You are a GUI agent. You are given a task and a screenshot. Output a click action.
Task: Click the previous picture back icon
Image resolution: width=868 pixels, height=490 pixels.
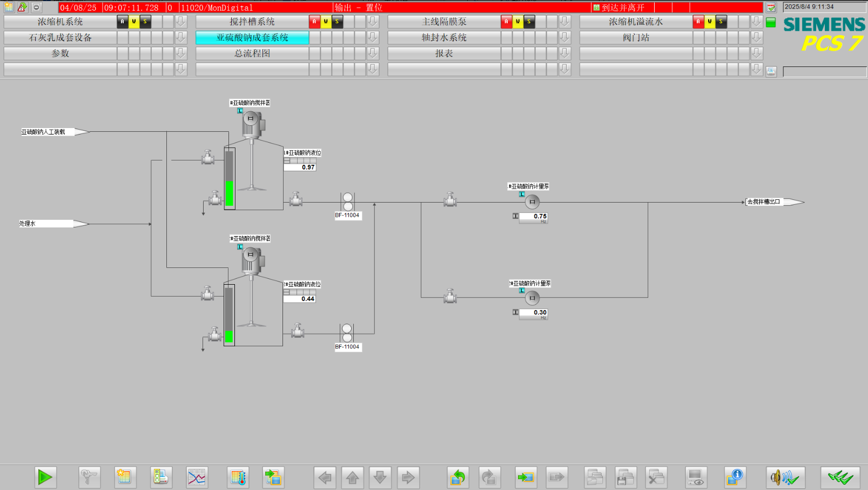click(x=458, y=477)
